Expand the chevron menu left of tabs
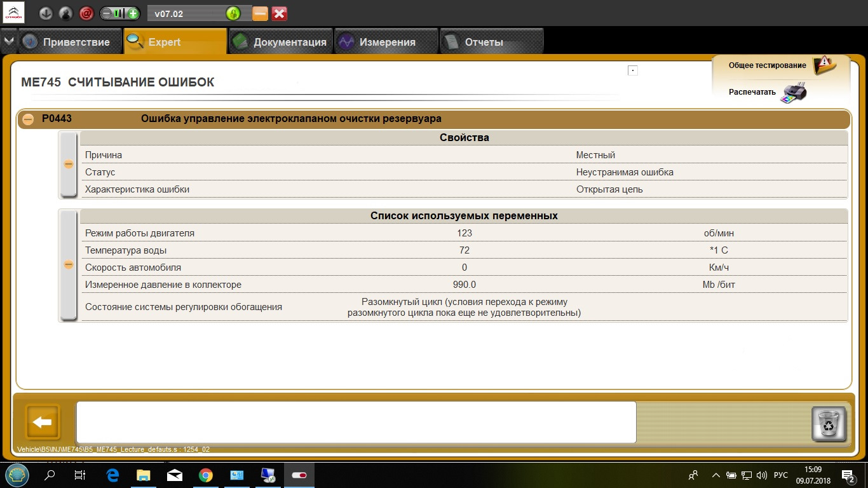The height and width of the screenshot is (488, 868). click(8, 41)
